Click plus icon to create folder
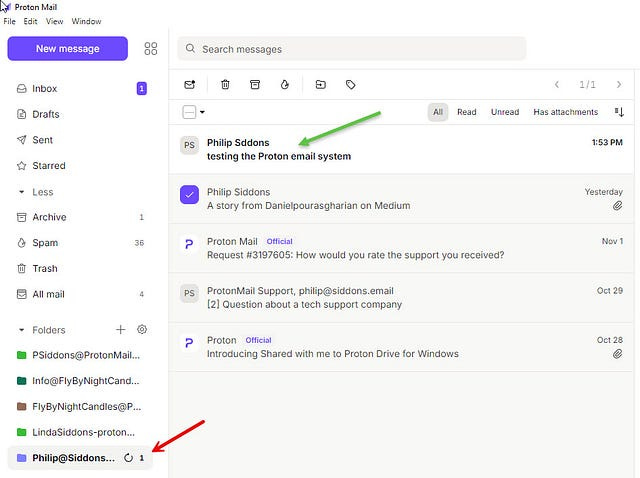Viewport: 640px width, 478px height. pos(120,329)
